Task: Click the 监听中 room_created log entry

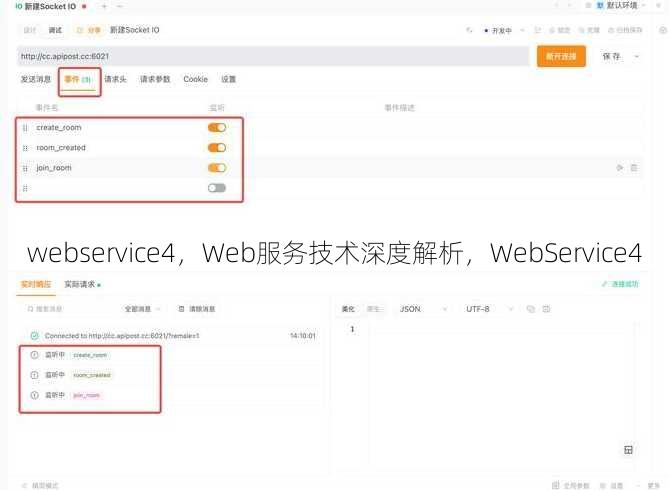Action: (x=79, y=375)
